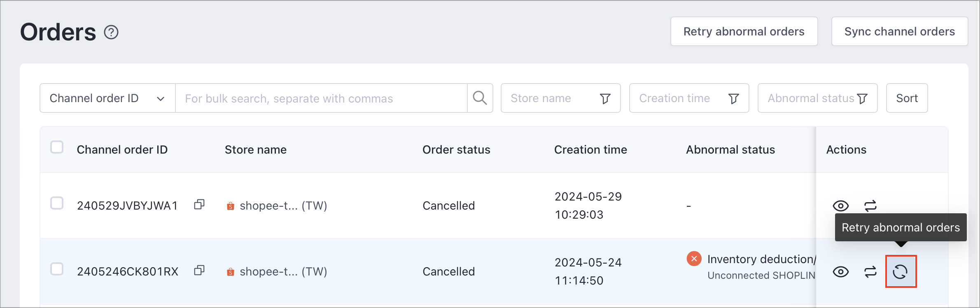980x308 pixels.
Task: Click the red error status icon
Action: (694, 259)
